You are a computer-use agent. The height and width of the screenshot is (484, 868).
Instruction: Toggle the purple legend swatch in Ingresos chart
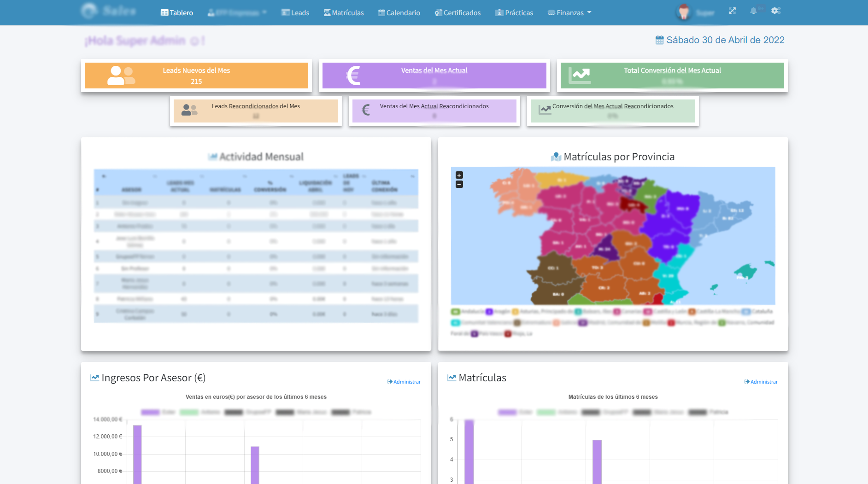click(x=150, y=412)
